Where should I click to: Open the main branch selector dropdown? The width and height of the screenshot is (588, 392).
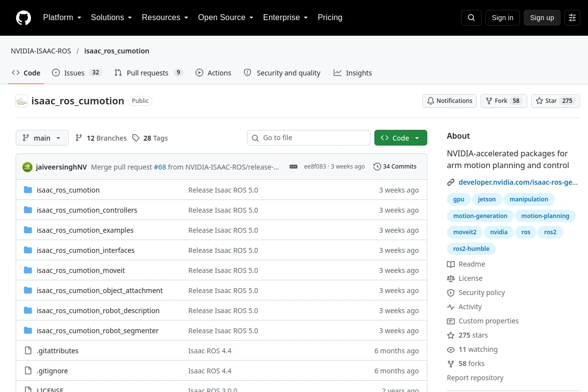tap(42, 138)
